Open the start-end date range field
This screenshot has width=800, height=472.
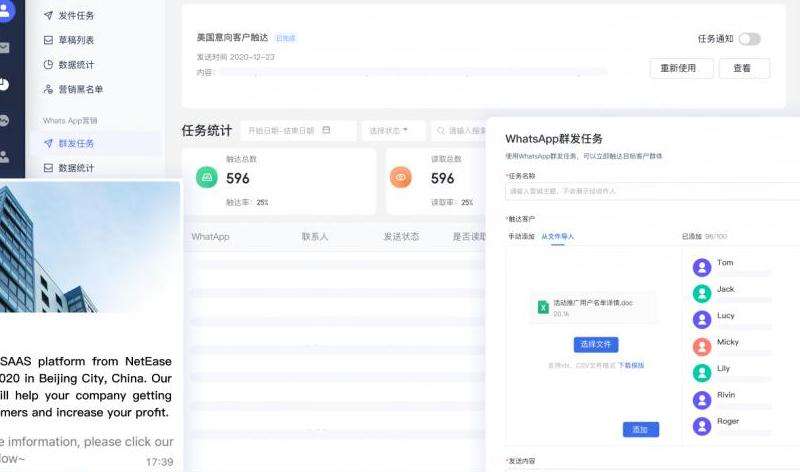pos(298,131)
